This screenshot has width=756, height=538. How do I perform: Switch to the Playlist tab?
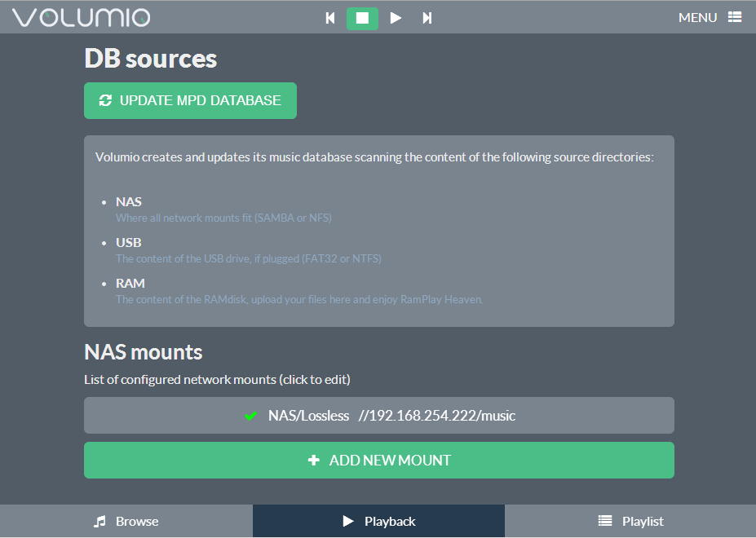tap(630, 521)
